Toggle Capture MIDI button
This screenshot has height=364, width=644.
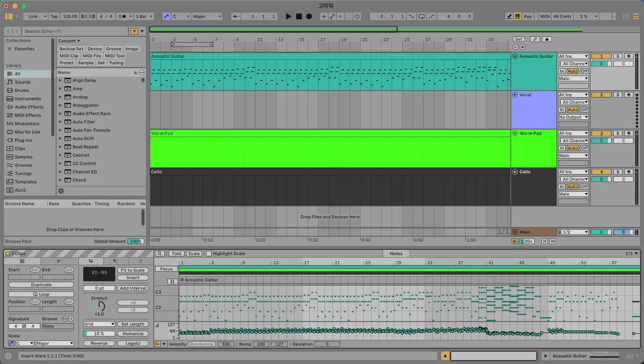pyautogui.click(x=349, y=17)
